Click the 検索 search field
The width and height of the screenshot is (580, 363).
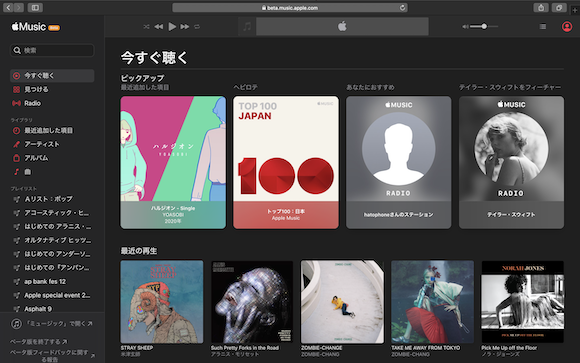(x=52, y=50)
